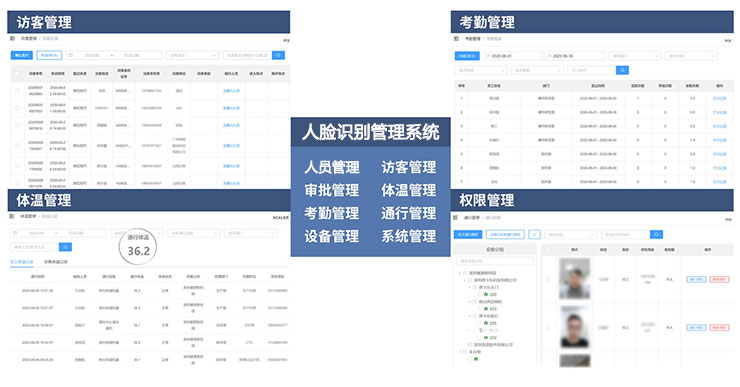Open the second blurred face photo thumbnail
Viewport: 740px width, 387px height.
tap(574, 327)
